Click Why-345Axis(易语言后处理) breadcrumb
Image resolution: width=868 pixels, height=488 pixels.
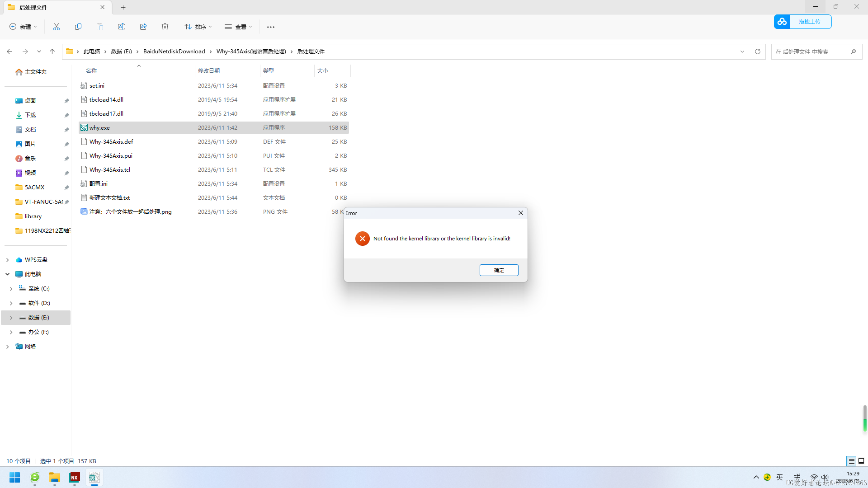coord(251,52)
